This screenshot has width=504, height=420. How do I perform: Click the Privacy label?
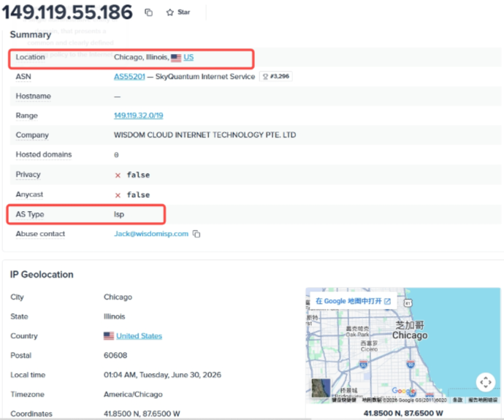28,175
